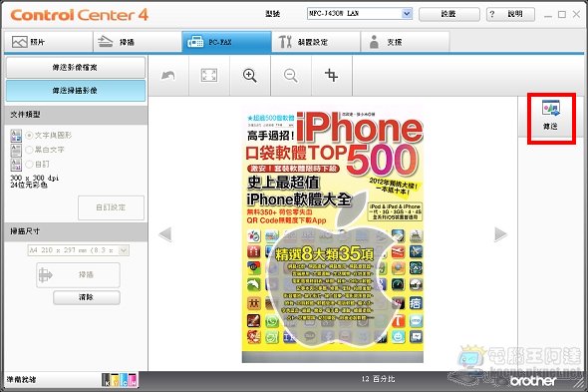The height and width of the screenshot is (392, 588).
Task: Click the fit-to-window icon
Action: pyautogui.click(x=209, y=76)
